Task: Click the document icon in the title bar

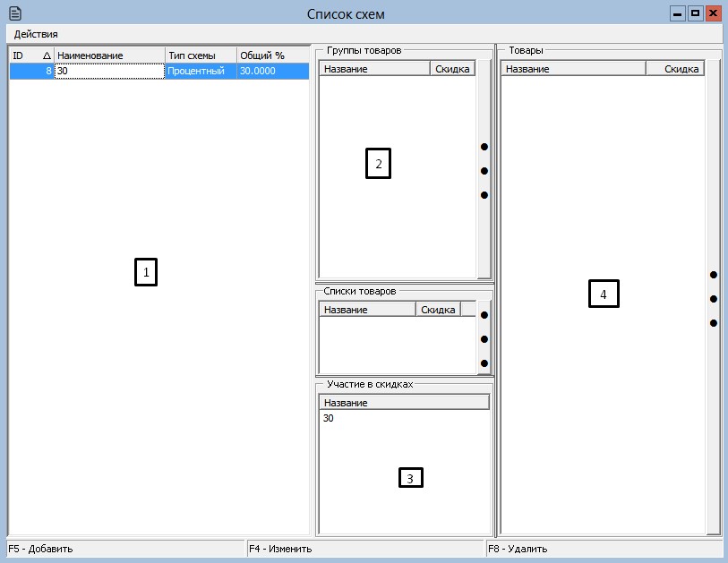Action: click(x=15, y=13)
